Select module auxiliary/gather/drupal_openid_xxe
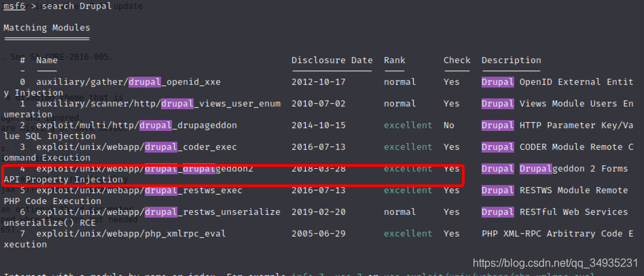The image size is (644, 276). 128,82
